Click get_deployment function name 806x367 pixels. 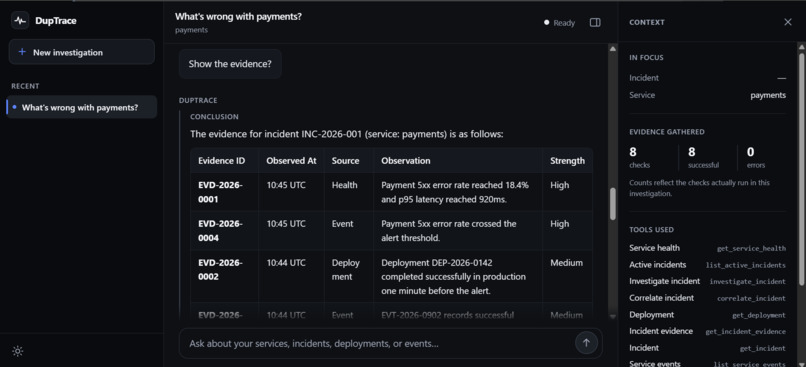759,315
